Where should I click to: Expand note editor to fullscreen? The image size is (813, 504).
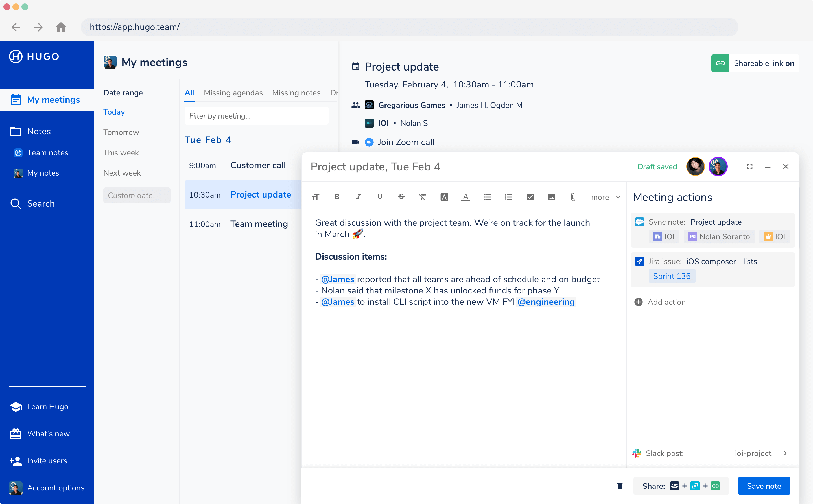(x=750, y=167)
